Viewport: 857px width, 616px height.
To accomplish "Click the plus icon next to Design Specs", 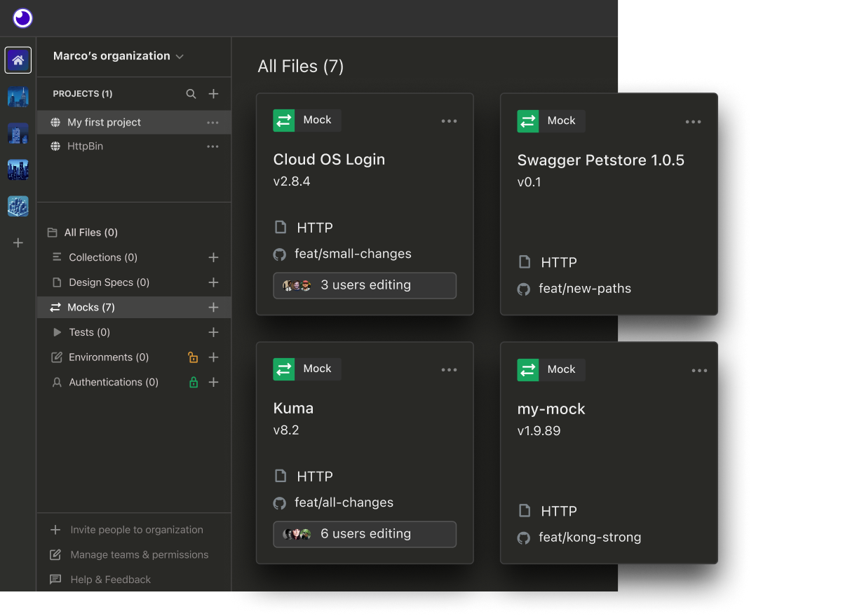I will [213, 282].
